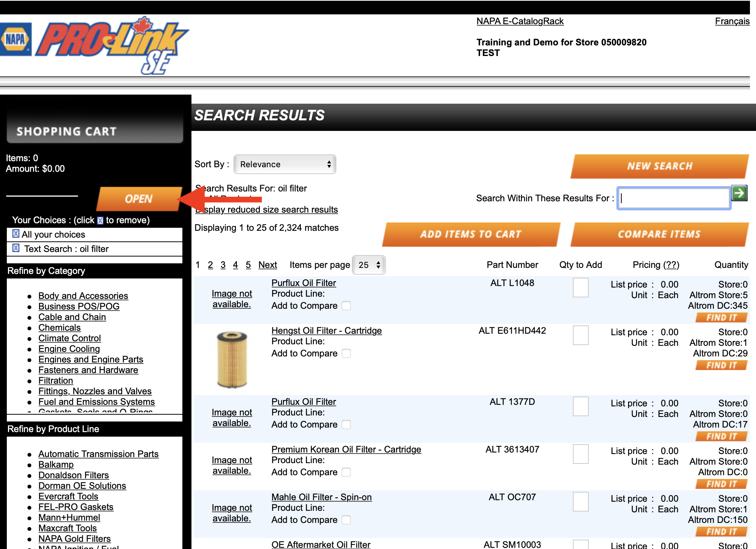The image size is (756, 549).
Task: Click the NAPA logo
Action: pyautogui.click(x=17, y=39)
